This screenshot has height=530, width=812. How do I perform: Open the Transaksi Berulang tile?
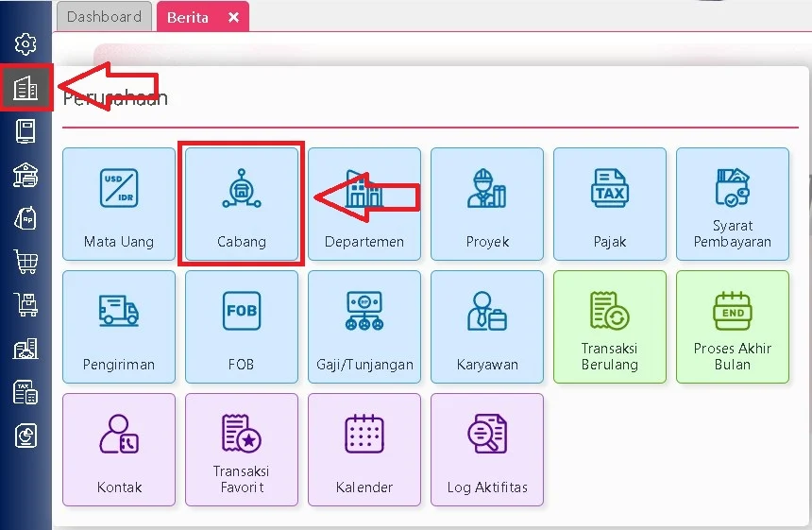click(x=610, y=327)
